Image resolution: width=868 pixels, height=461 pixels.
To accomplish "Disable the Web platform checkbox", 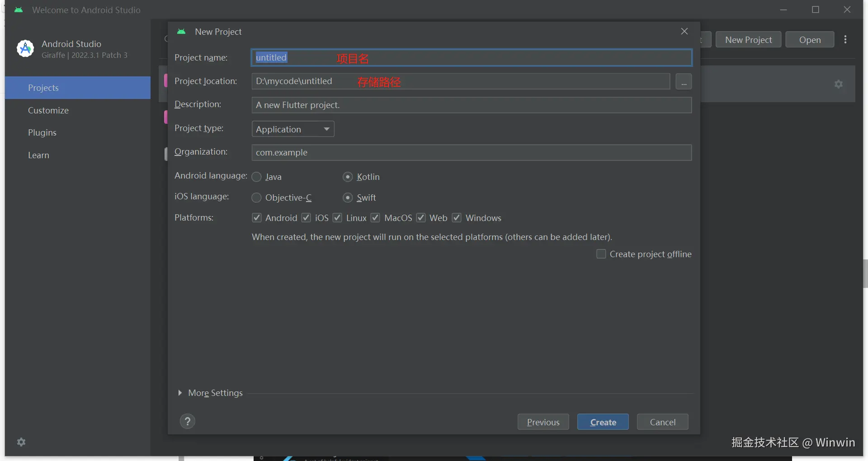I will pos(421,218).
